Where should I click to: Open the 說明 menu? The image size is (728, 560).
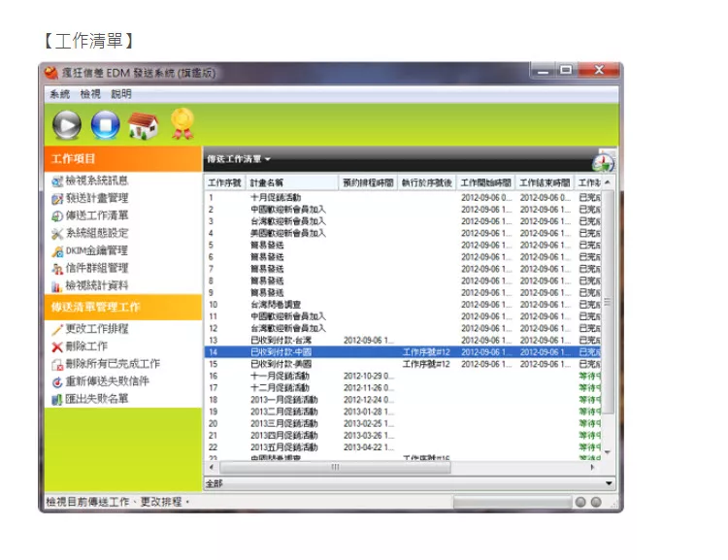[x=121, y=94]
